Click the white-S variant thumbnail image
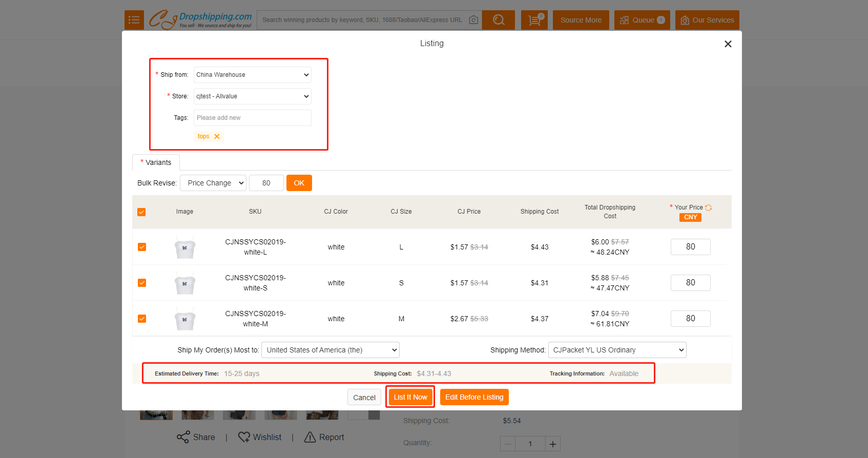Image resolution: width=868 pixels, height=458 pixels. (184, 283)
